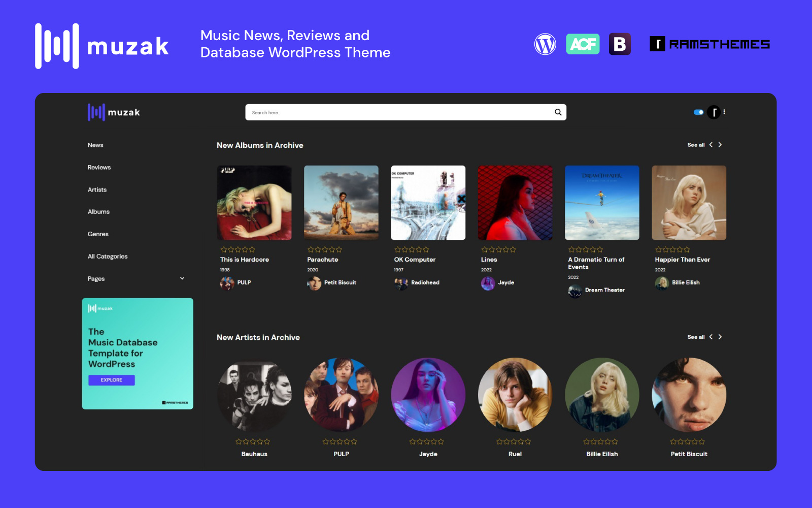Click the This is Hardcore title link

pyautogui.click(x=245, y=260)
